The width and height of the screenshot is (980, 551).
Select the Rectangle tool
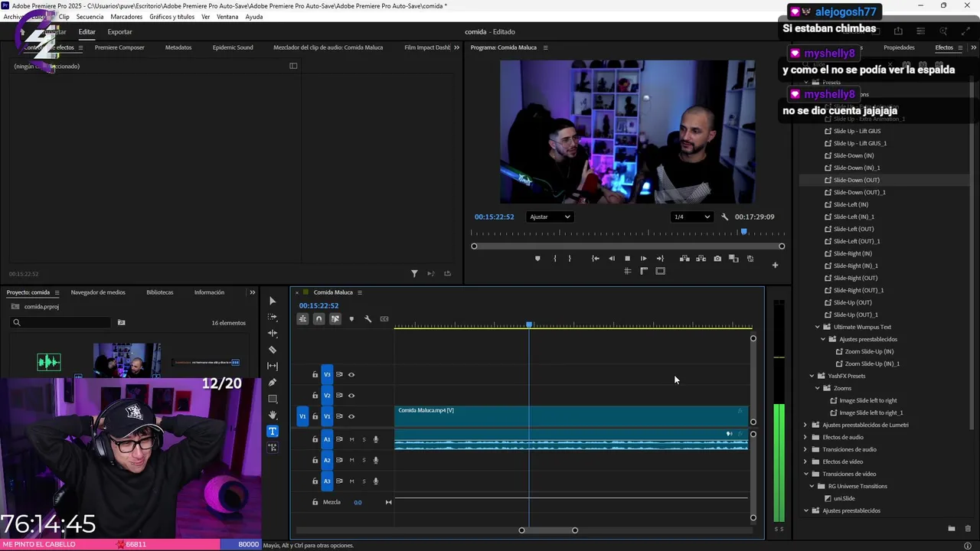273,399
